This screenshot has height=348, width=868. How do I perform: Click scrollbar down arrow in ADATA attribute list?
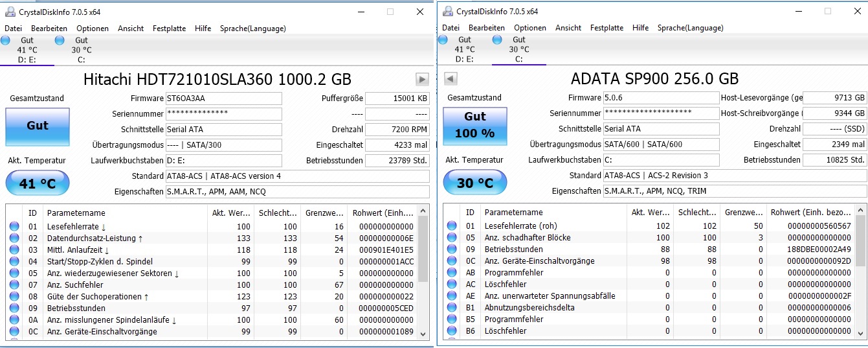click(861, 333)
